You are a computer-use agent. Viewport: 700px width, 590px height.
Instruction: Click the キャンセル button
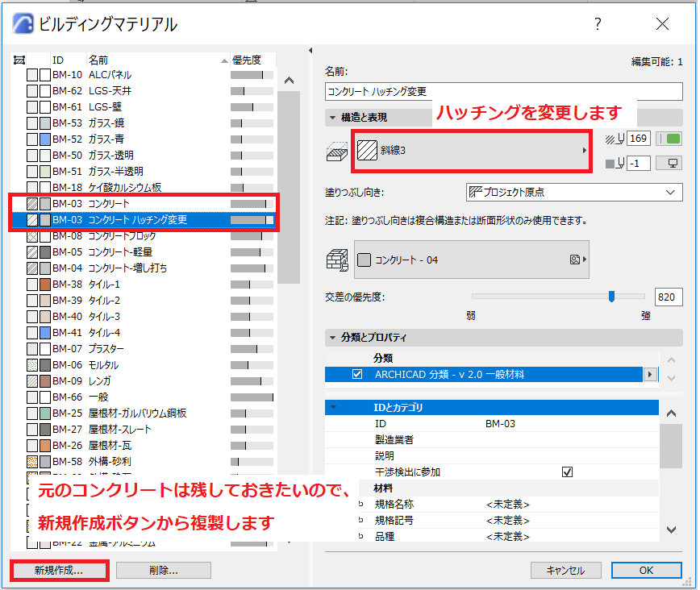(x=565, y=571)
